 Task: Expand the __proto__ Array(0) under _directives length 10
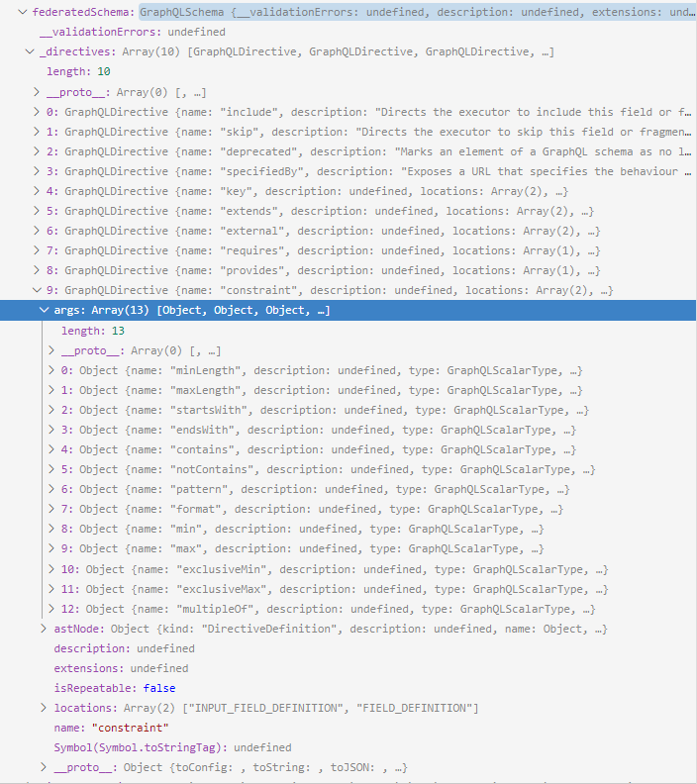click(37, 92)
